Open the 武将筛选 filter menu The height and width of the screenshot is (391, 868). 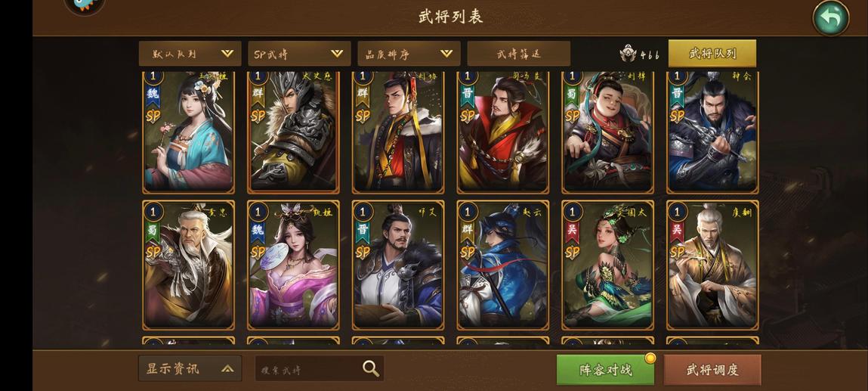(x=519, y=54)
